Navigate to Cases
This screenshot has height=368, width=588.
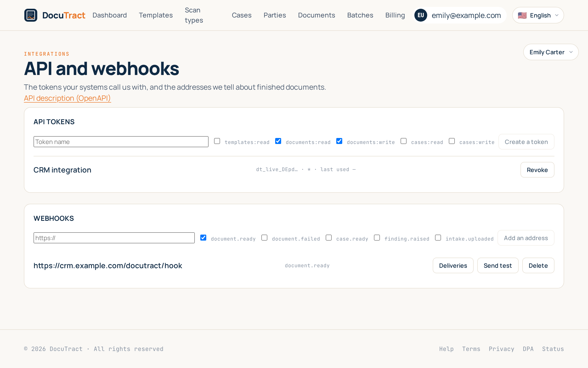242,15
